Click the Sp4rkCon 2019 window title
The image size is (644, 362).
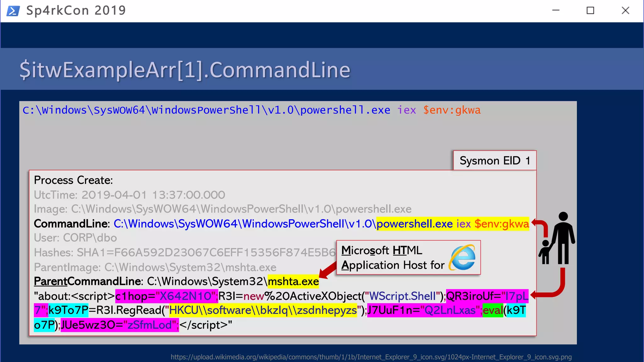76,10
